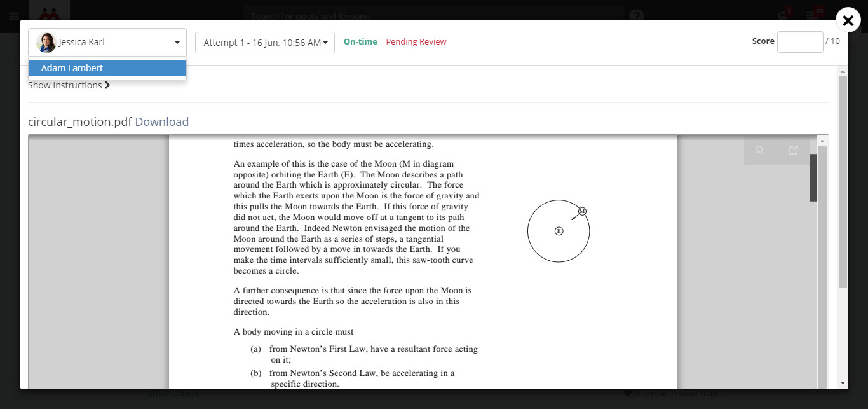Click the PDF viewer scrollbar thumb

coord(813,177)
